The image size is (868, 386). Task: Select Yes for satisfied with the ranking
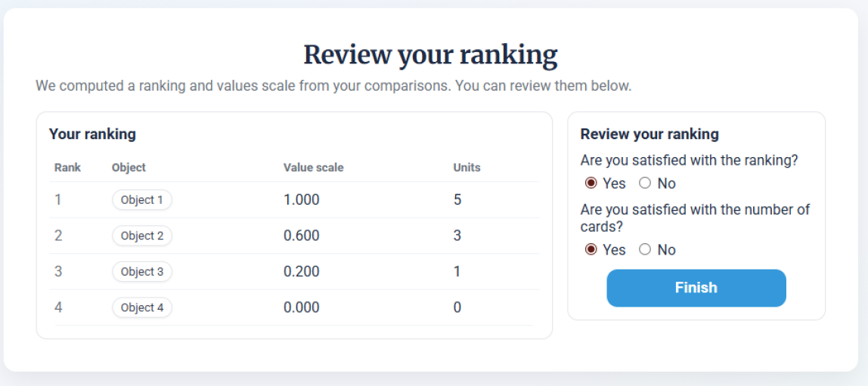point(591,183)
